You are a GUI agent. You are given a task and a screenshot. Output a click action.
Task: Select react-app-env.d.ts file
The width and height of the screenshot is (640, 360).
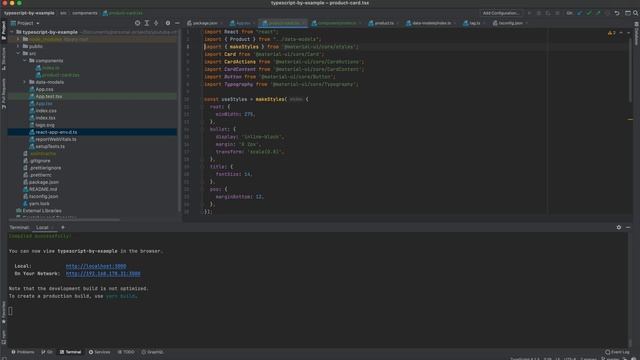56,132
